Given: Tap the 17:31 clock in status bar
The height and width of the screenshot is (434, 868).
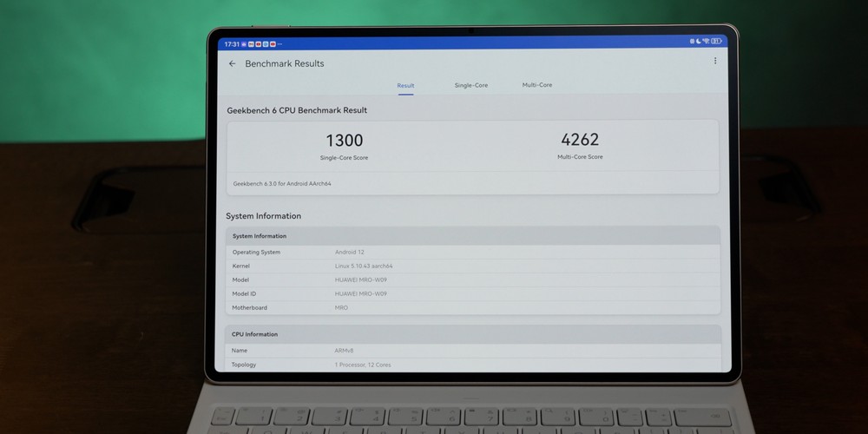Looking at the screenshot, I should point(231,43).
